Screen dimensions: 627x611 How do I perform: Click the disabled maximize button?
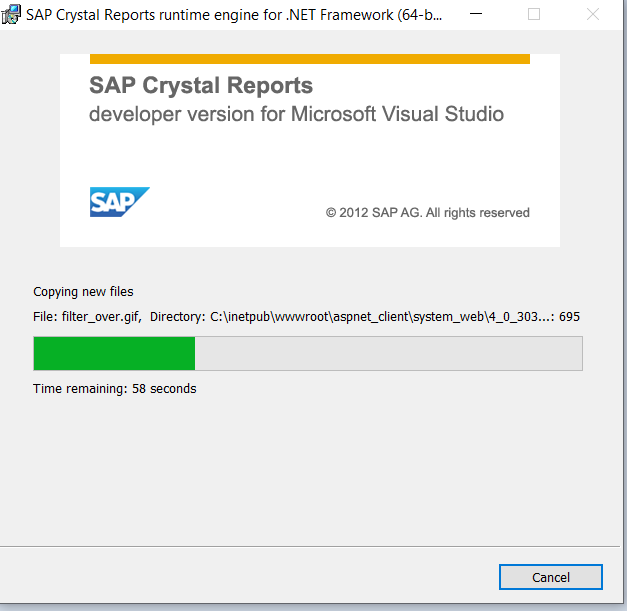tap(534, 14)
